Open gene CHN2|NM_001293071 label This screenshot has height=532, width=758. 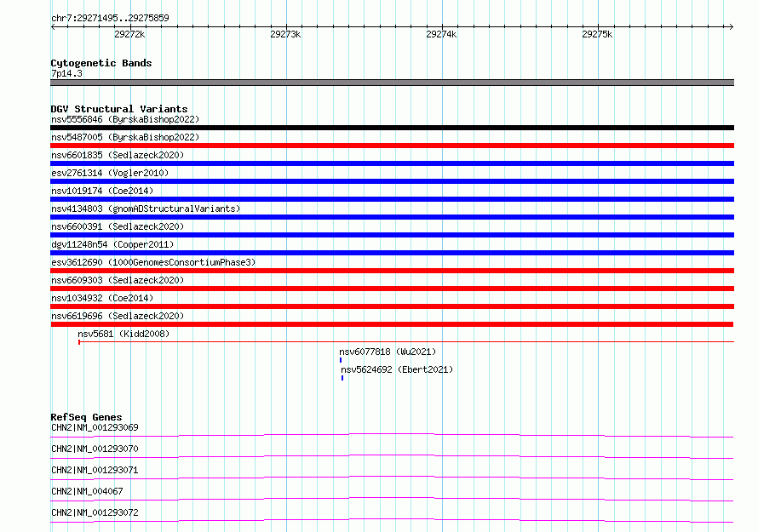tap(95, 470)
